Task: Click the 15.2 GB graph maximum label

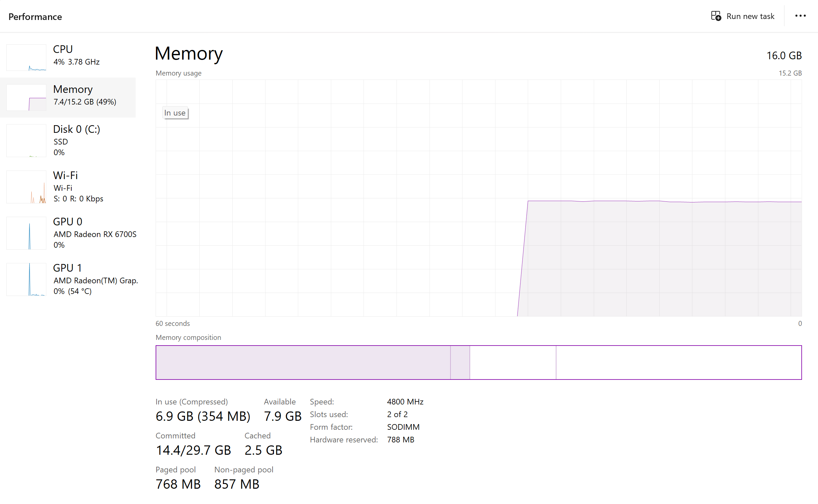Action: pyautogui.click(x=790, y=73)
